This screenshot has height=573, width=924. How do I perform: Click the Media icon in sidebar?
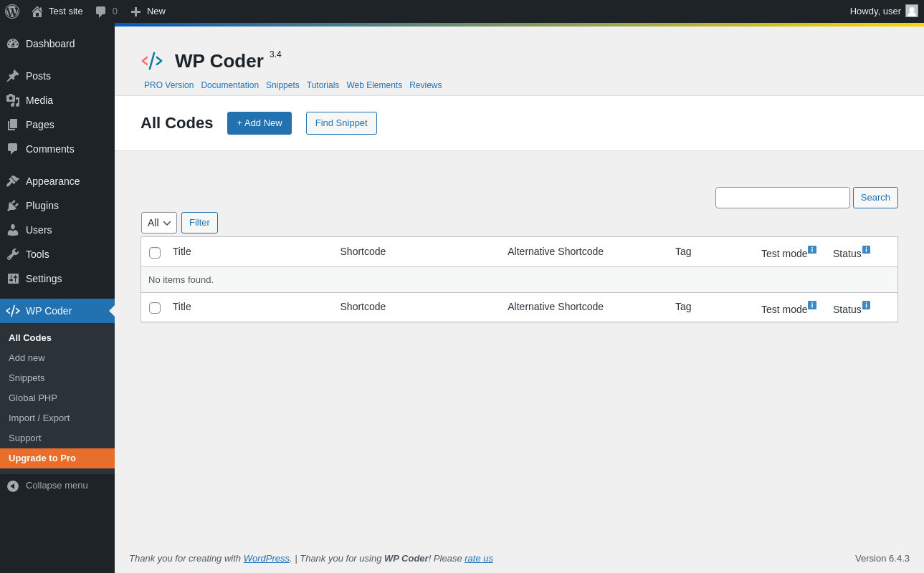coord(13,100)
